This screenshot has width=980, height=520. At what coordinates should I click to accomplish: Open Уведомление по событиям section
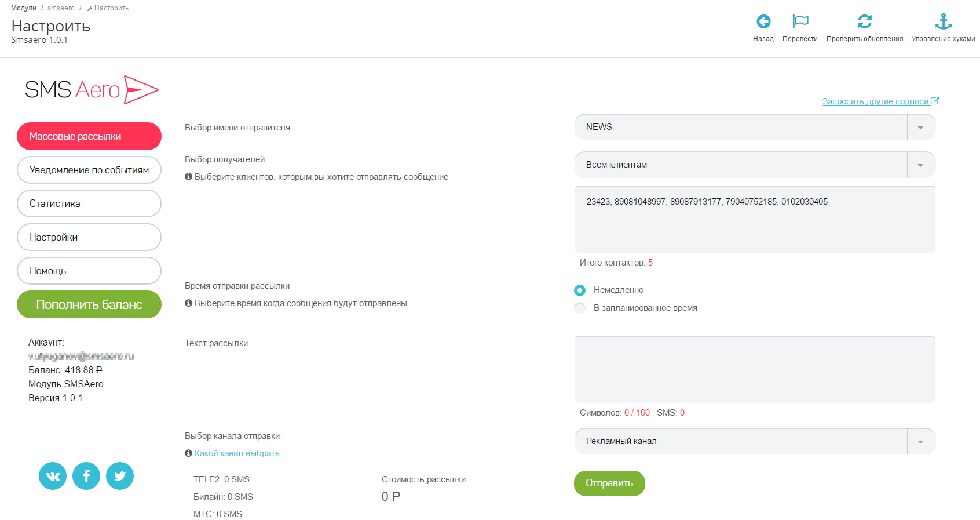click(89, 170)
